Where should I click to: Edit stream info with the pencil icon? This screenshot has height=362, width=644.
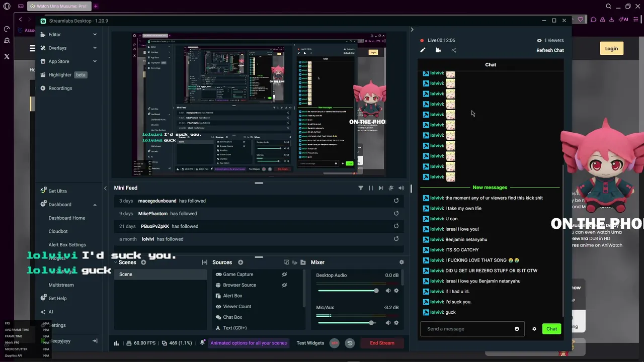coord(423,50)
